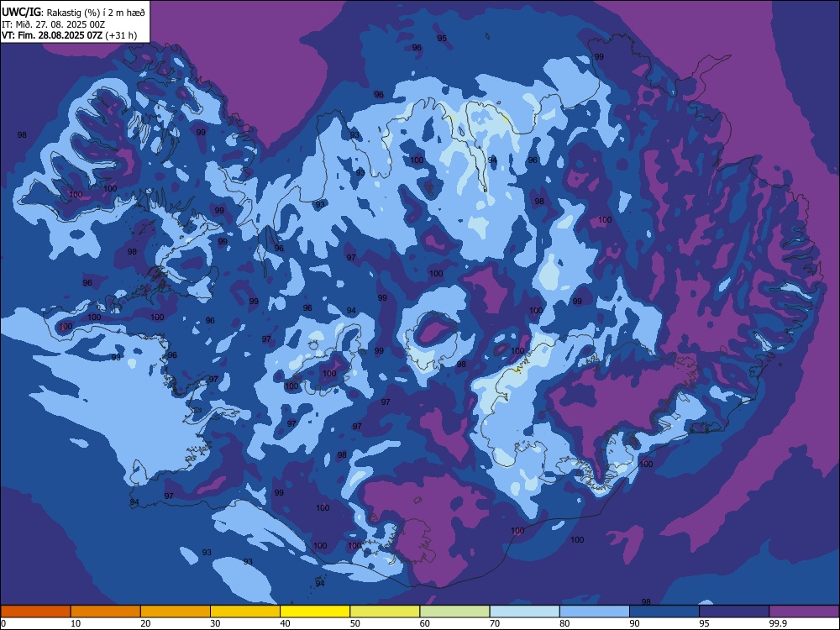
Task: Click the dark orange 0–10 legend swatch
Action: pos(35,612)
